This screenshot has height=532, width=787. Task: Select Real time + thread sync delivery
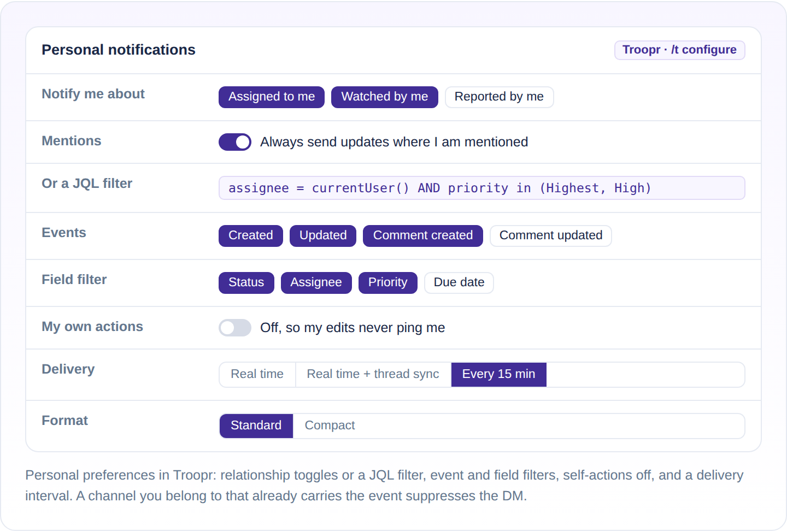373,375
